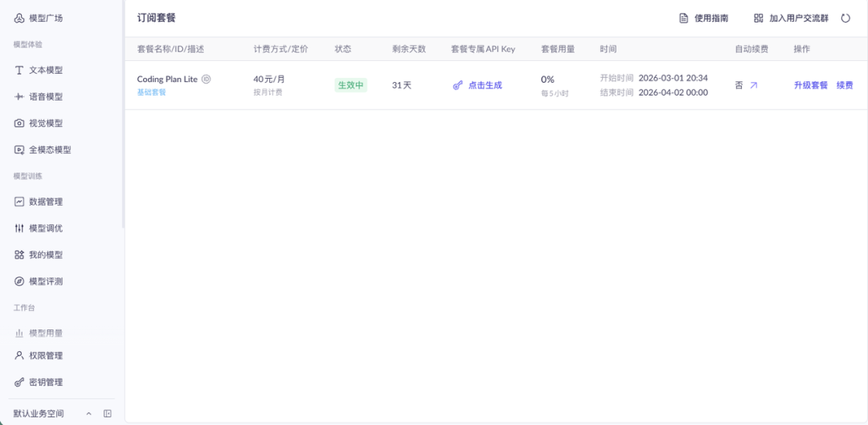Navigate to 数据管理

pyautogui.click(x=45, y=202)
